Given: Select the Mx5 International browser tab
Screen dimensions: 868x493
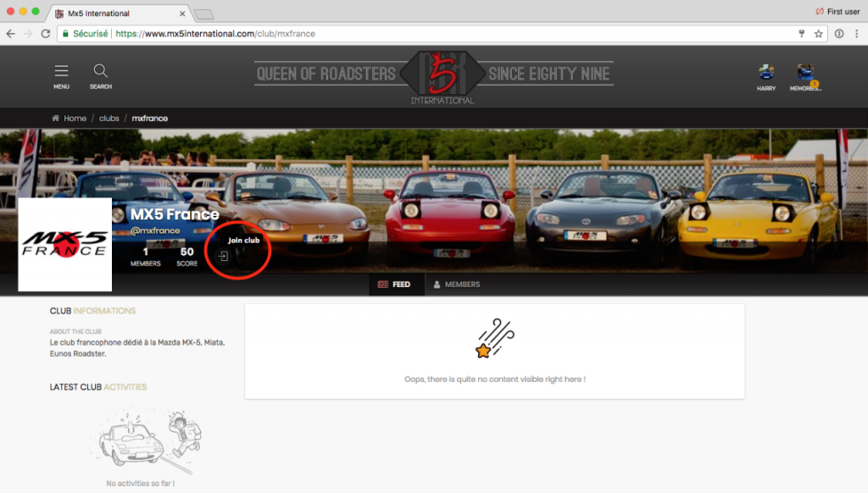Looking at the screenshot, I should coord(118,14).
